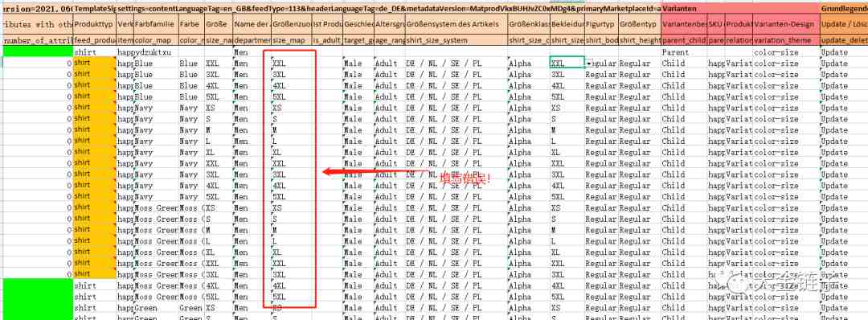The image size is (868, 320).
Task: Select the red Varianten group header
Action: tap(740, 9)
